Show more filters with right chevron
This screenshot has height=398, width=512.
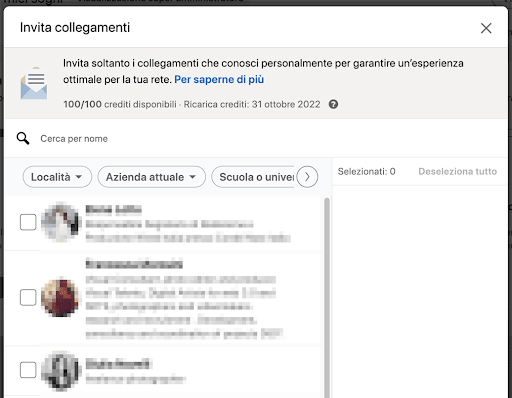point(307,177)
